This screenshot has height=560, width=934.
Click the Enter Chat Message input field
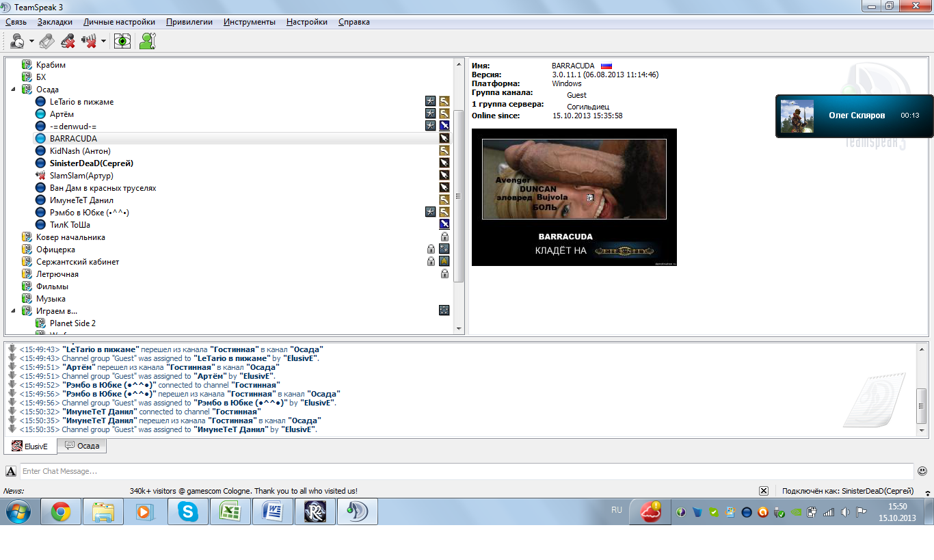(466, 471)
